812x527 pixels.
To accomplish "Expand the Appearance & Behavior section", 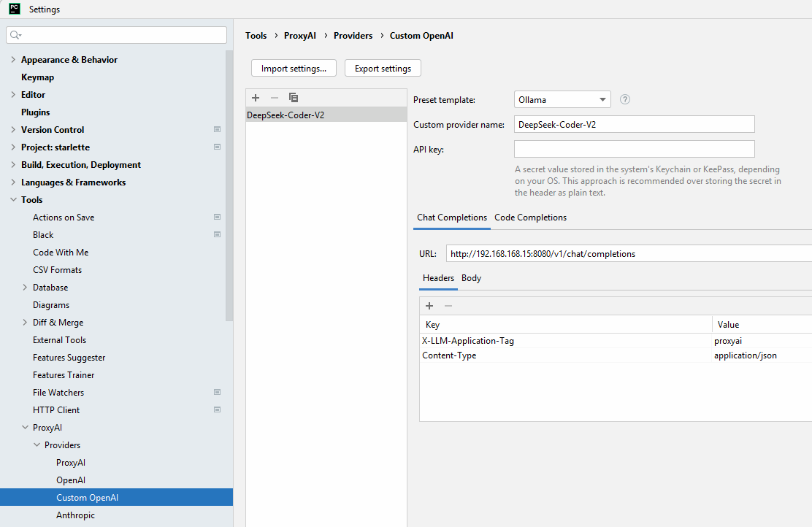I will point(13,60).
